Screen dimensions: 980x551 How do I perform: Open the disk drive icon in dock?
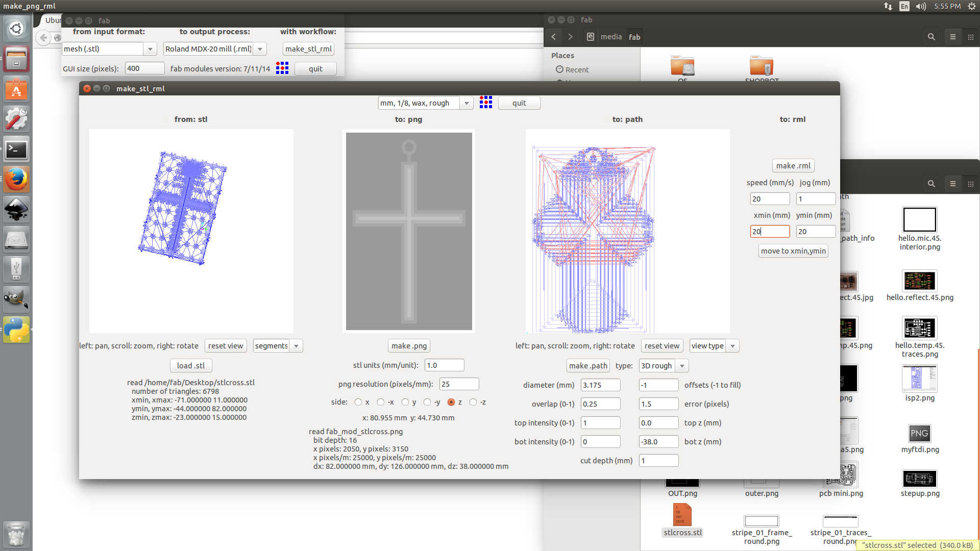click(x=16, y=239)
